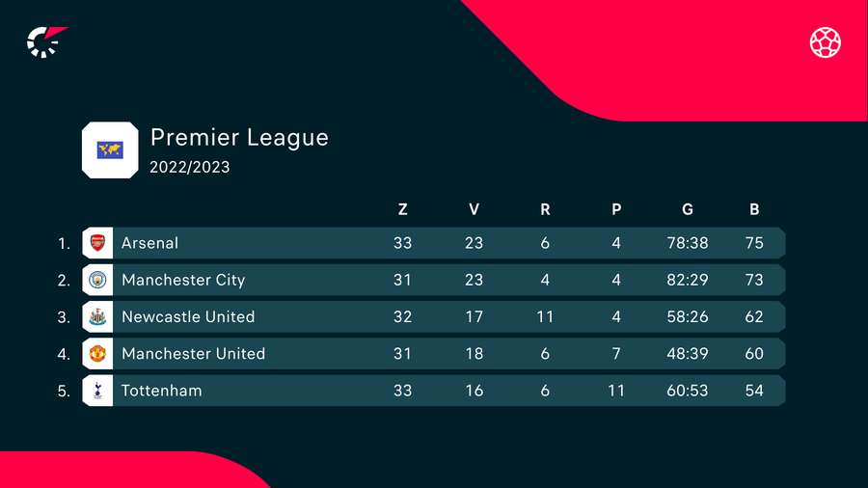Click Arsenal's 75 points value
The width and height of the screenshot is (868, 488).
click(754, 243)
